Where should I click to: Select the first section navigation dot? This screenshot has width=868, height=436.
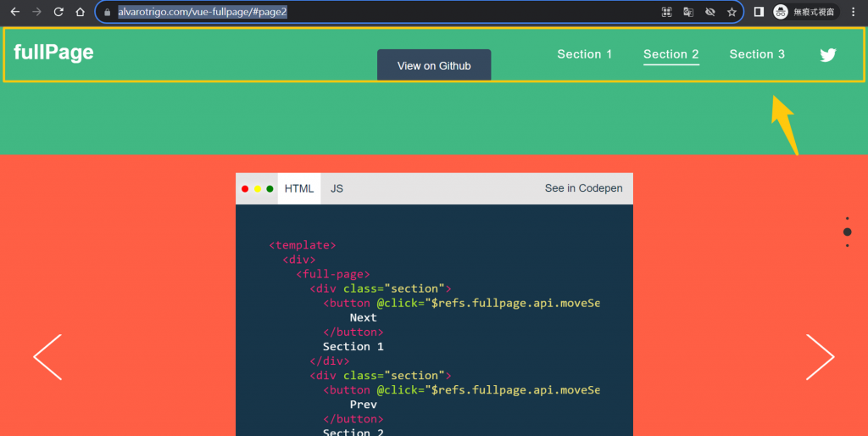847,218
